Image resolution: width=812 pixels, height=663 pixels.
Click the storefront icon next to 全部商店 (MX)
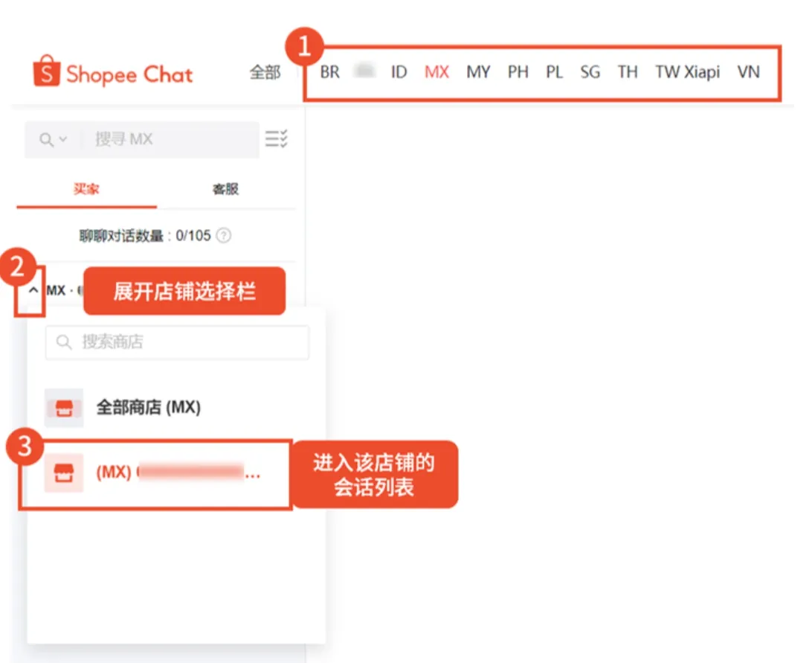(x=63, y=408)
